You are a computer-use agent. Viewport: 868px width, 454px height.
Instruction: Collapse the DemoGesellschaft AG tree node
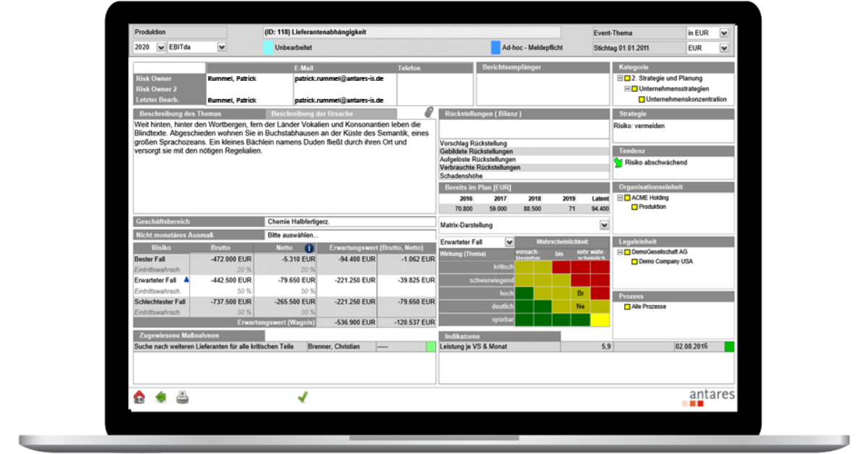620,252
